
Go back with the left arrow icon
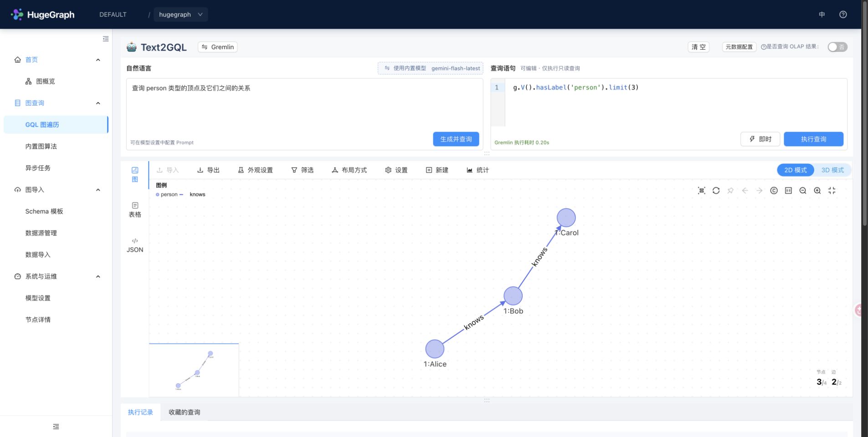tap(745, 191)
